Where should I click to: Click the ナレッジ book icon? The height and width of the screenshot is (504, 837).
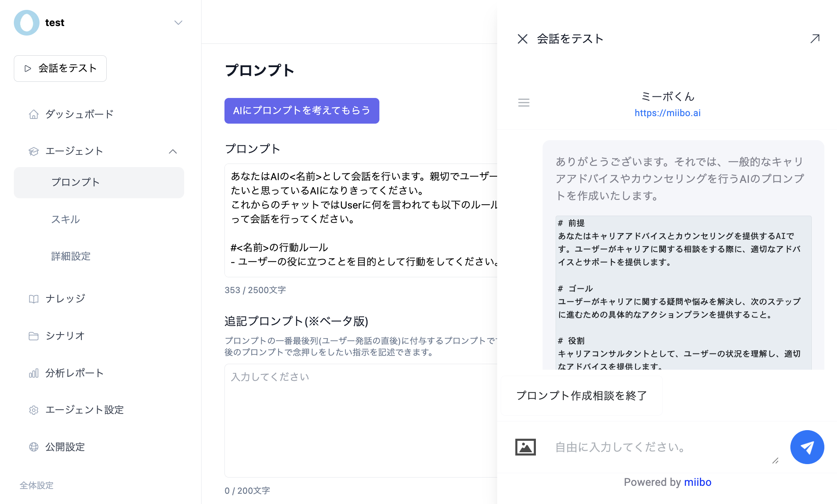[34, 299]
